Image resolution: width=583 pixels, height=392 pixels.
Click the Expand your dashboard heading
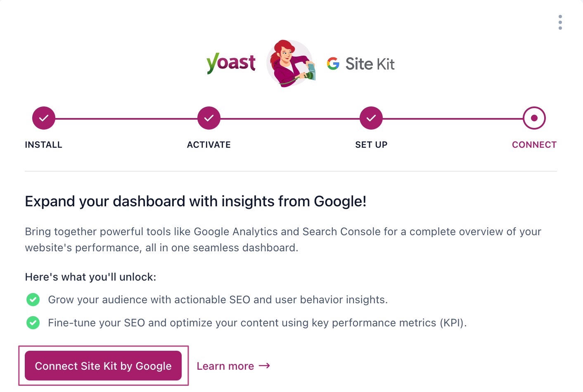(196, 201)
